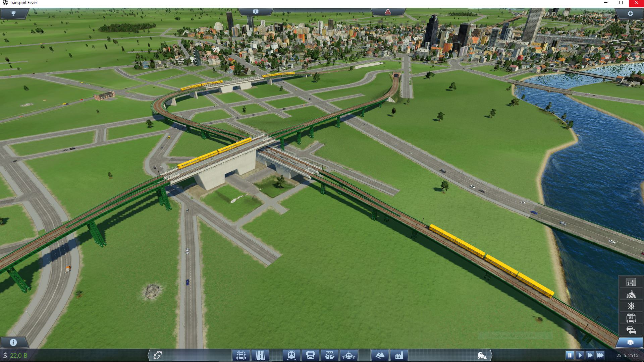
Task: Open the airplane vehicle menu
Action: point(349,355)
